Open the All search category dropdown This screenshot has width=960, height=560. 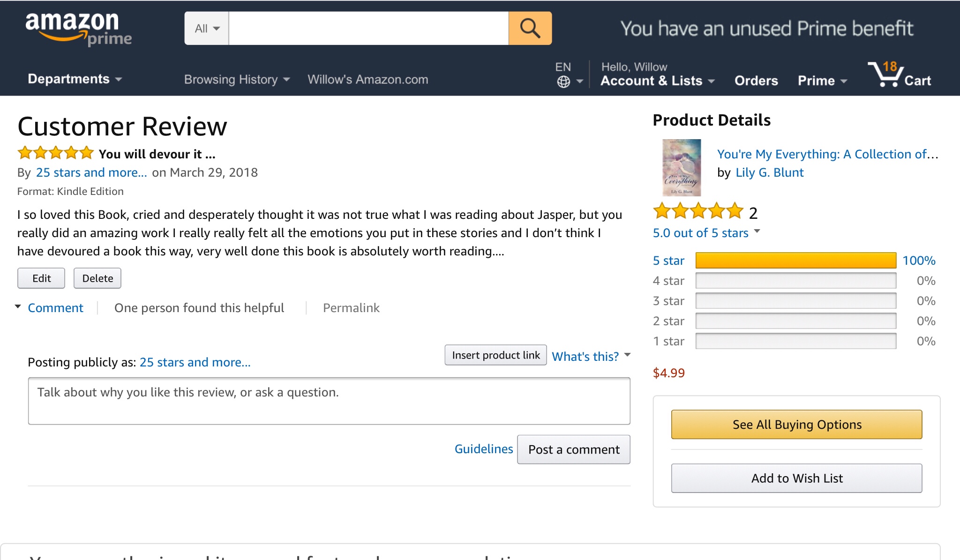point(207,29)
